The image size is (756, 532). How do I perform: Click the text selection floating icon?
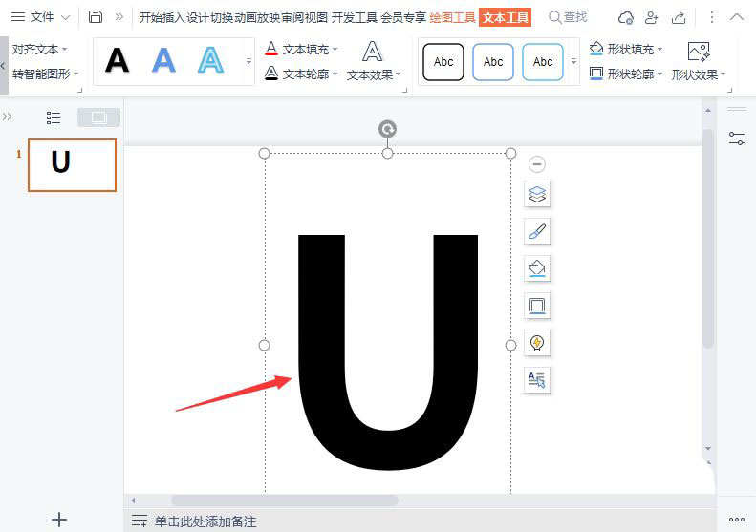tap(536, 380)
